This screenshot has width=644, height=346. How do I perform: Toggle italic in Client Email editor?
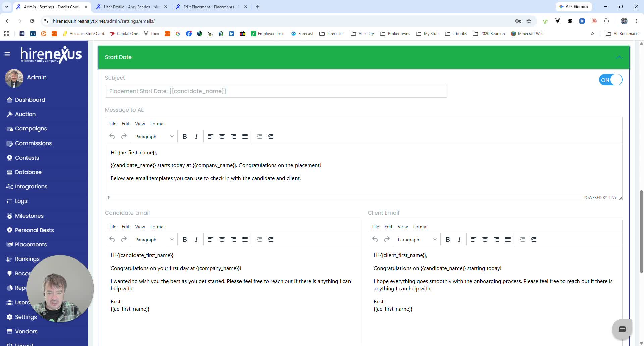pyautogui.click(x=459, y=239)
